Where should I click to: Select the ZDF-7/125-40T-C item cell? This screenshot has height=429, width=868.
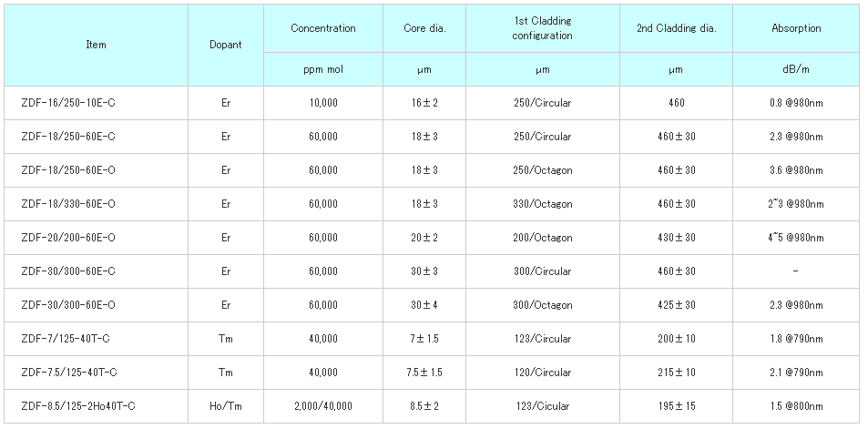(65, 339)
